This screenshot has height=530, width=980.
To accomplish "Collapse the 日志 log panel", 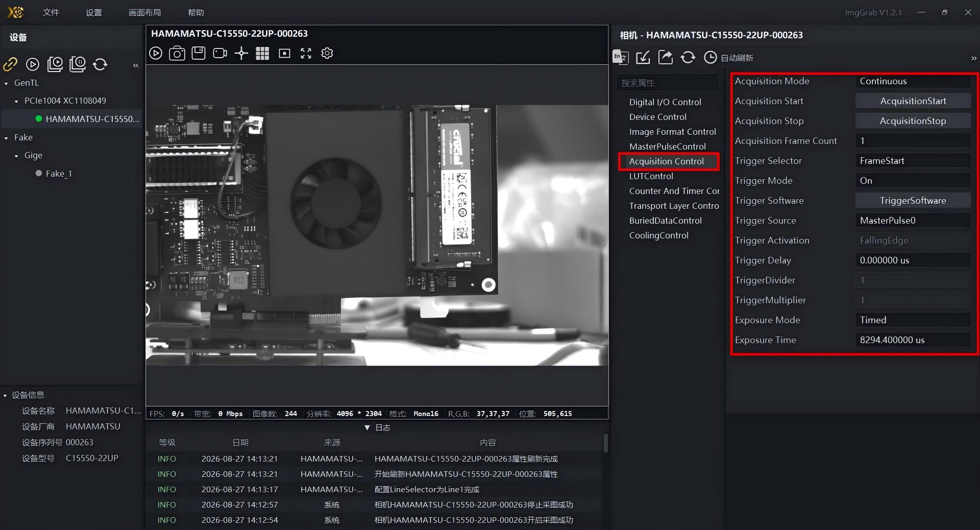I will (x=367, y=428).
